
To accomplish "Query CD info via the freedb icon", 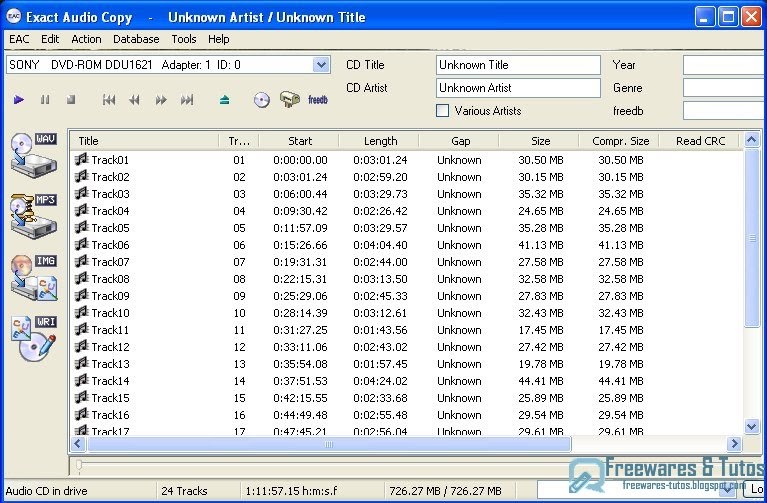I will point(317,100).
